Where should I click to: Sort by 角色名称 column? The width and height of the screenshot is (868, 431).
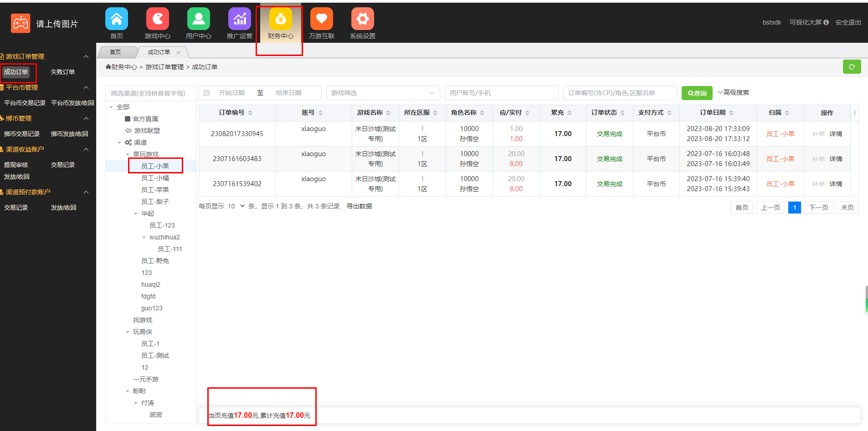tap(482, 113)
